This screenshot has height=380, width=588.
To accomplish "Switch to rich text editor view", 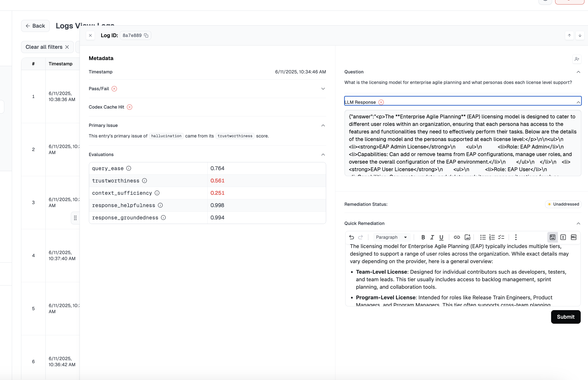I will point(553,237).
